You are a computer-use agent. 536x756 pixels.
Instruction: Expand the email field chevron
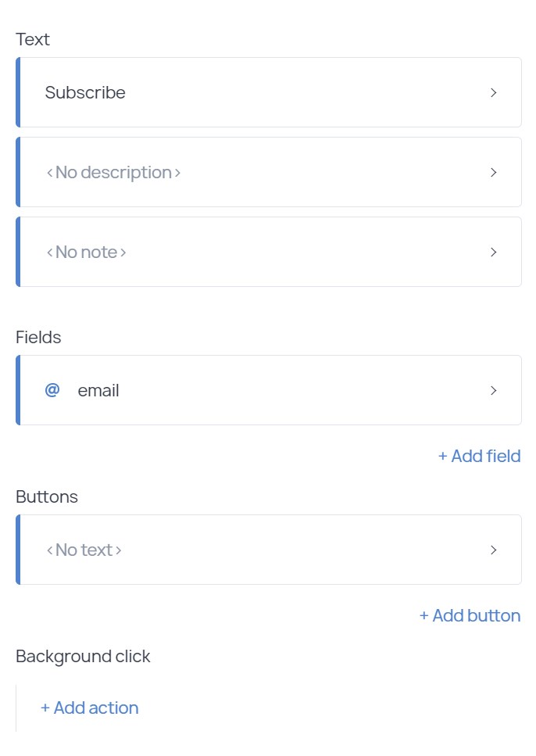(x=494, y=390)
